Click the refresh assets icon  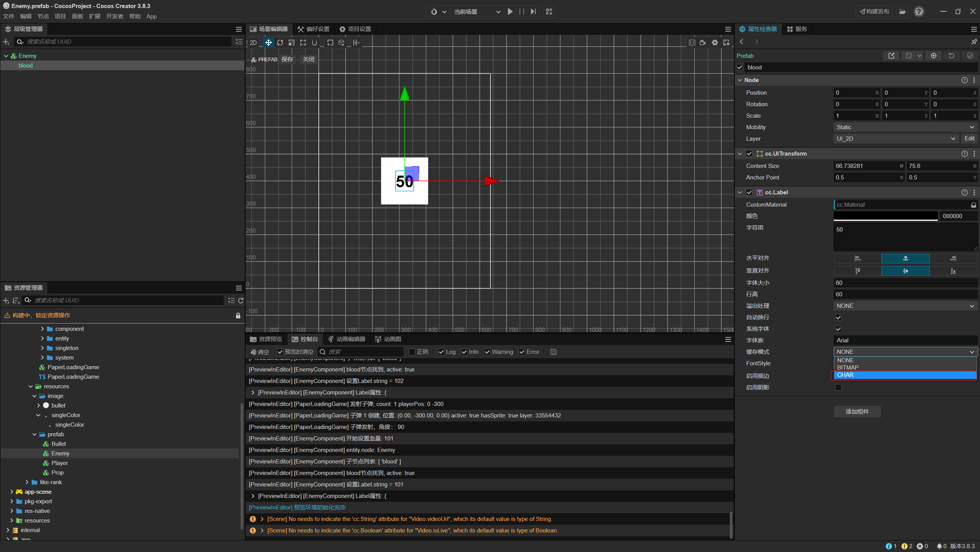click(x=241, y=301)
